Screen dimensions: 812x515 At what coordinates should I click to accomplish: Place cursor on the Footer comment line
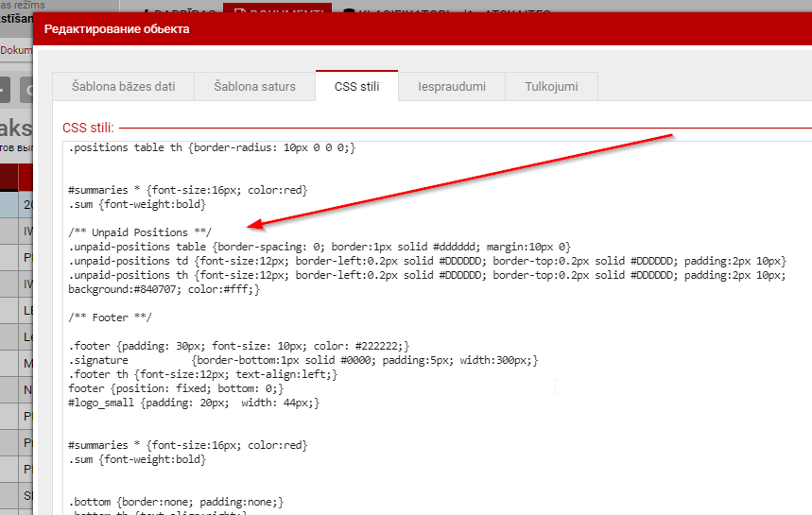tap(110, 317)
